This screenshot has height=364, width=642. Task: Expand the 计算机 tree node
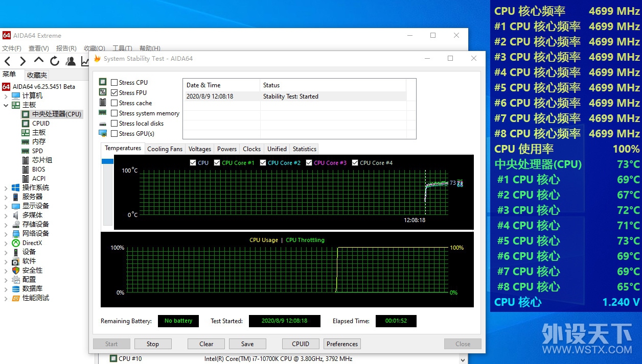click(x=6, y=95)
